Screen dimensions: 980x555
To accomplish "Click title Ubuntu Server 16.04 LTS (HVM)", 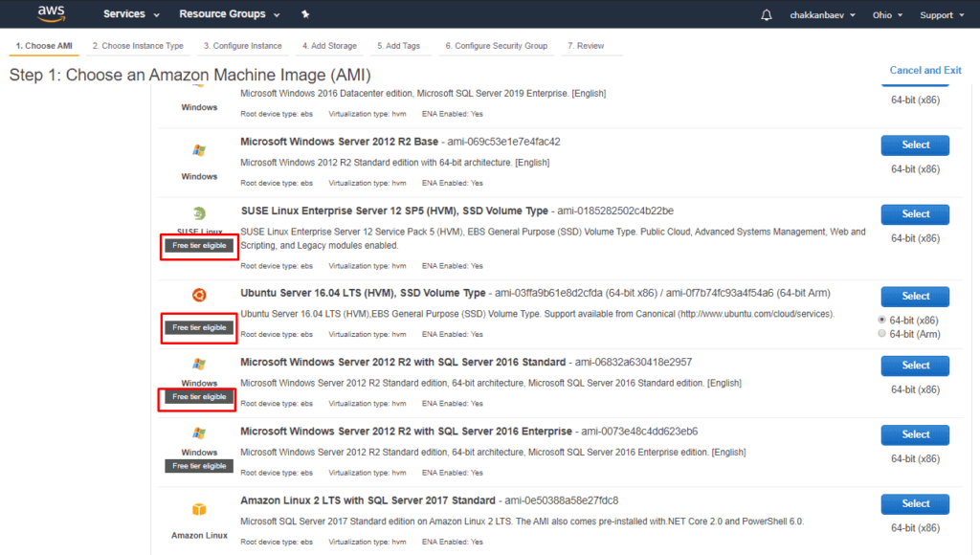I will pos(363,293).
